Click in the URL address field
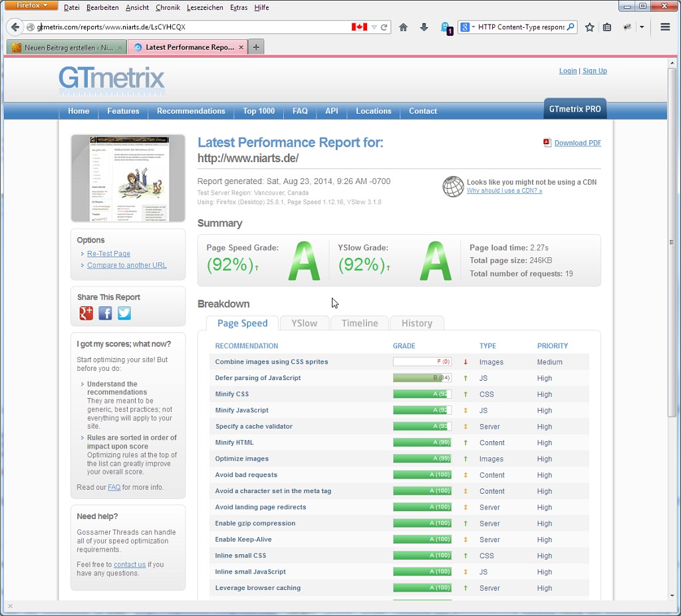 (191, 27)
